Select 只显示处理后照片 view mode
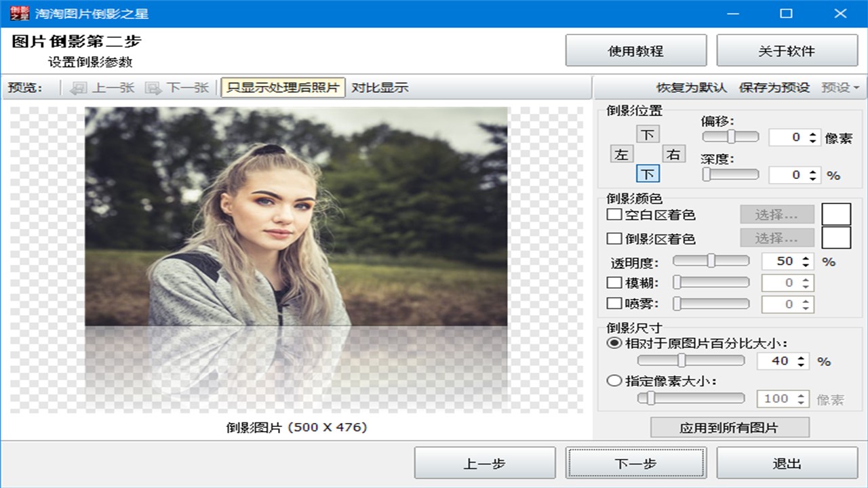This screenshot has height=488, width=868. click(x=283, y=87)
